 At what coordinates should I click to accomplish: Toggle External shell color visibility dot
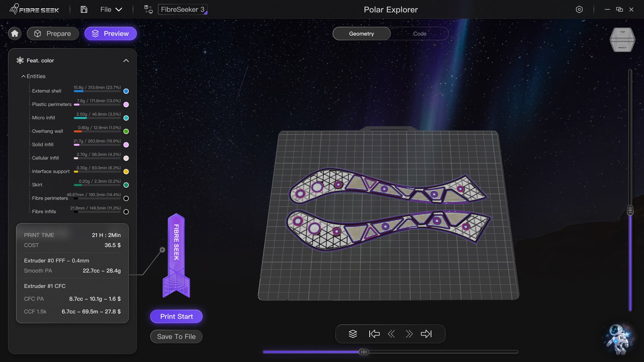(126, 91)
